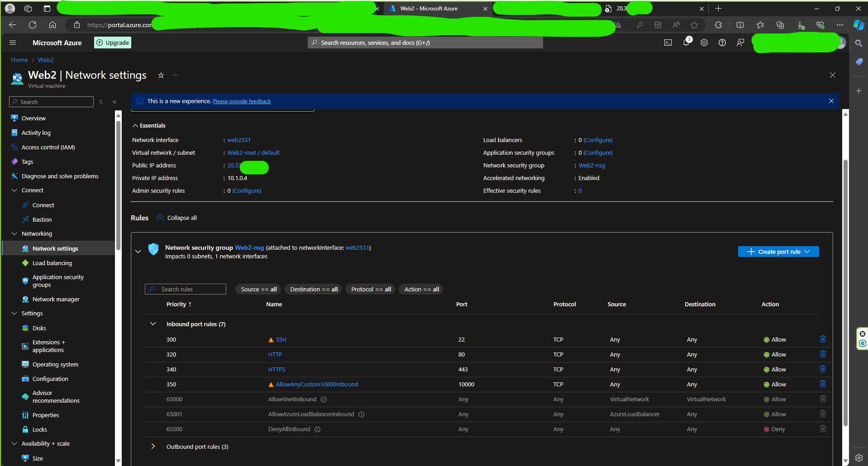Open browser home page

click(x=52, y=25)
